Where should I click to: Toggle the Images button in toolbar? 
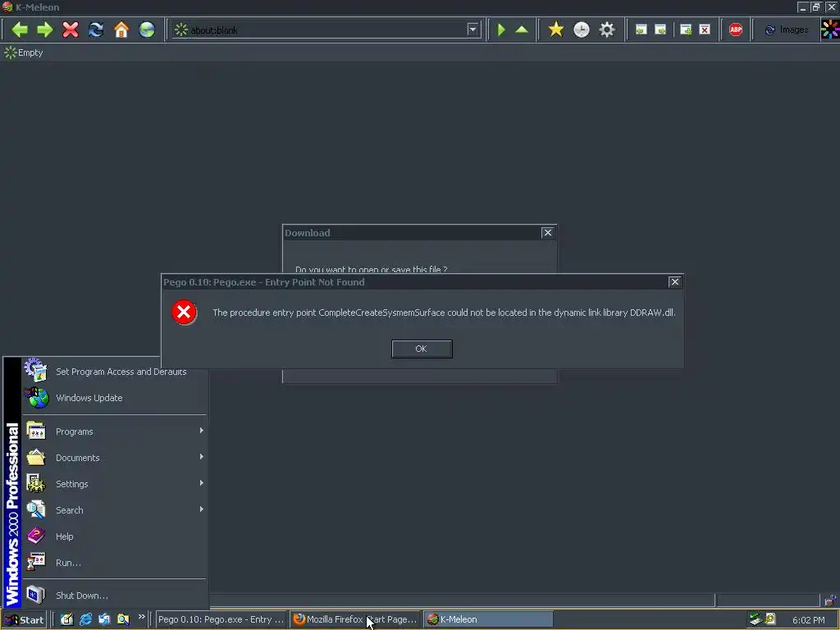(786, 30)
